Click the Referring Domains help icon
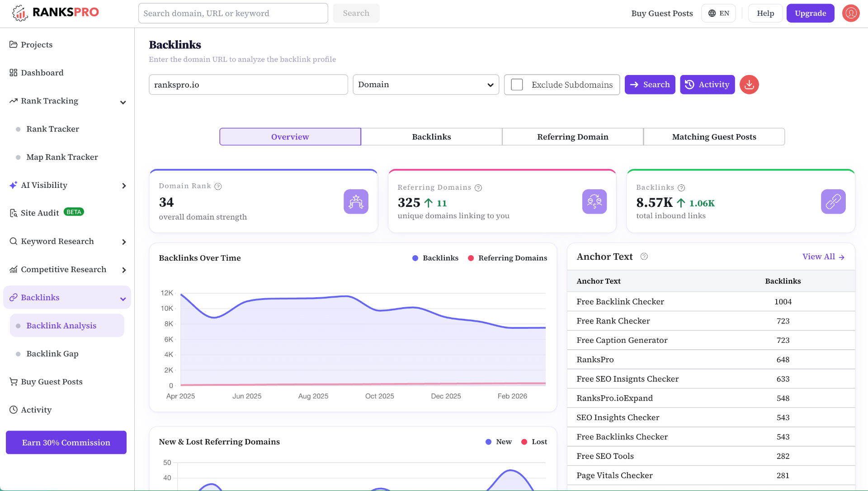 [478, 187]
